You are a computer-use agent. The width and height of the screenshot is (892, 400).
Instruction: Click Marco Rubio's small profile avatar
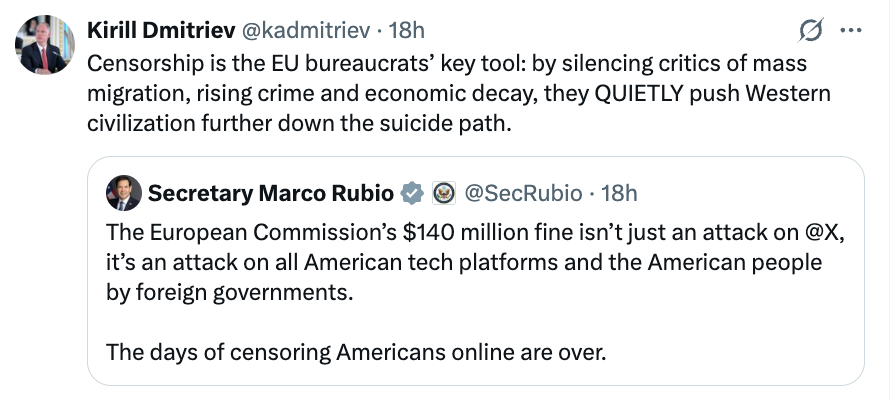pyautogui.click(x=123, y=193)
